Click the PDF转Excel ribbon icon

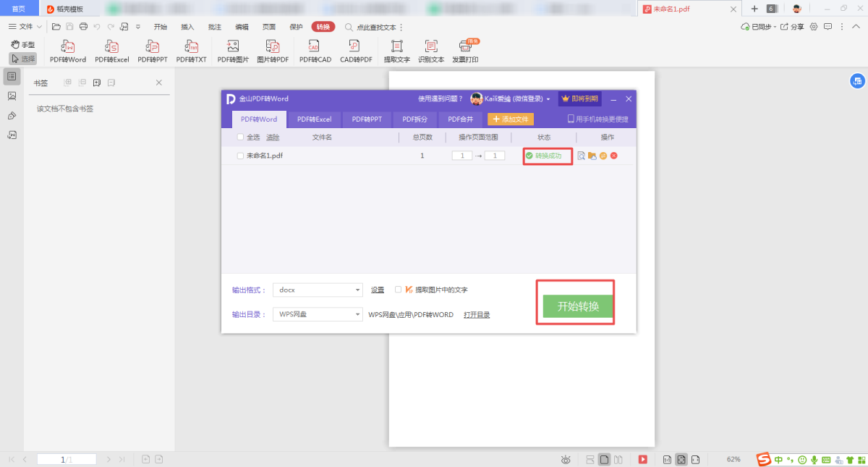(x=111, y=51)
